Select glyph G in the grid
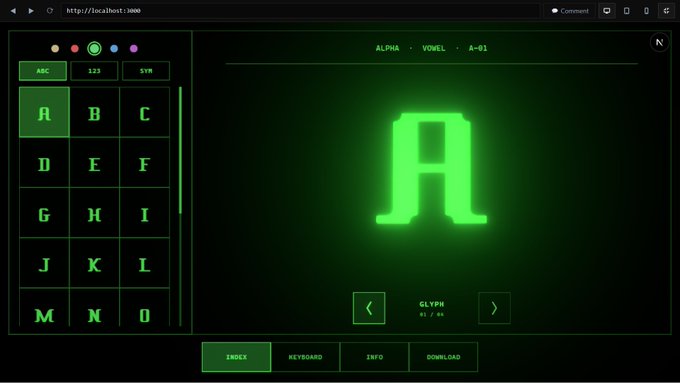 (x=44, y=213)
